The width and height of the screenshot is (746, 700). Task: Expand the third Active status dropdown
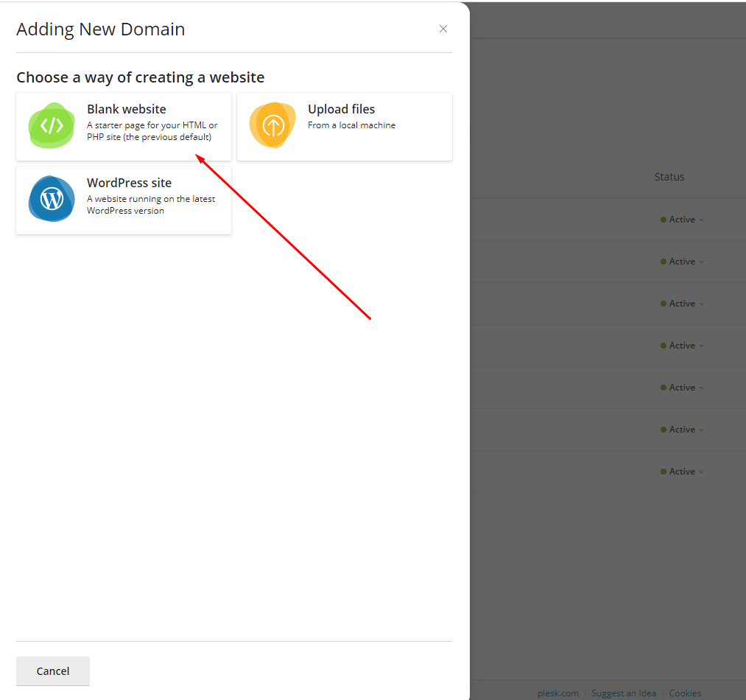[682, 304]
